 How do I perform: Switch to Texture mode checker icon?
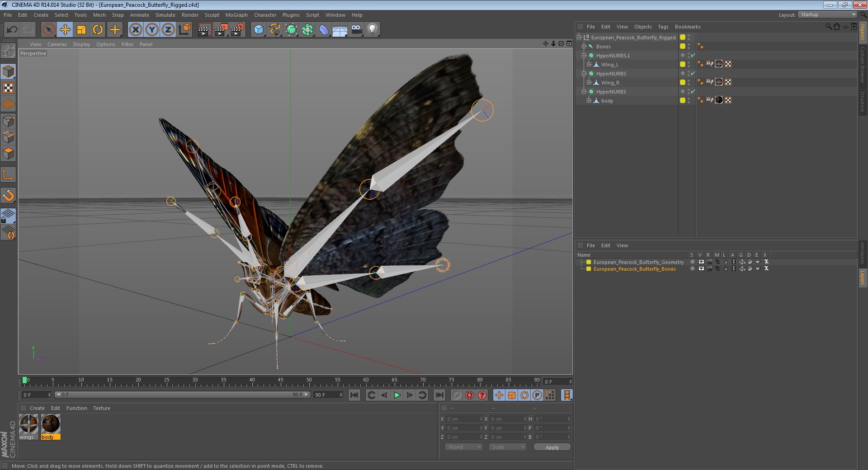click(x=8, y=88)
